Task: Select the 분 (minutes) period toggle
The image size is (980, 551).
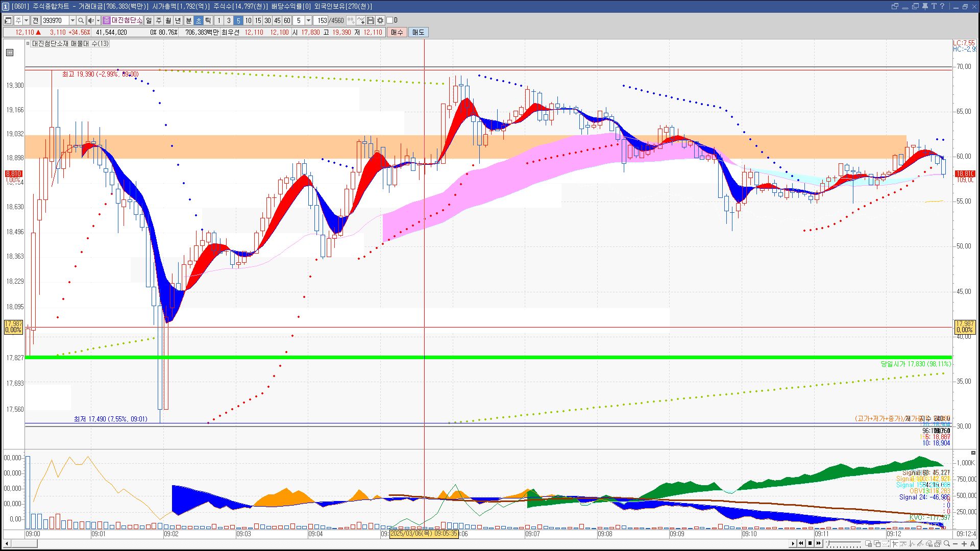Action: click(x=188, y=20)
